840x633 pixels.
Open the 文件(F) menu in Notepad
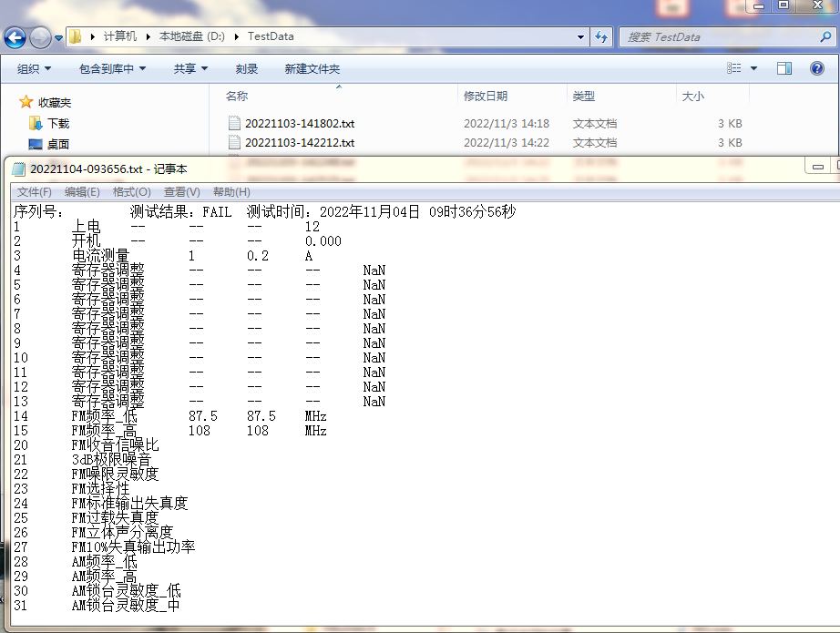[x=35, y=191]
